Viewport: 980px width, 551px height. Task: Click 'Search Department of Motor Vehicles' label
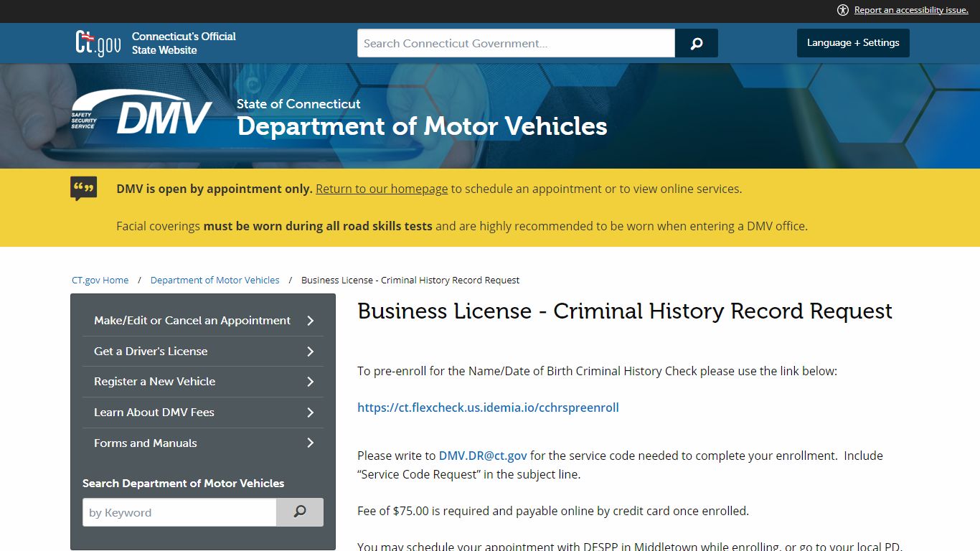coord(184,484)
